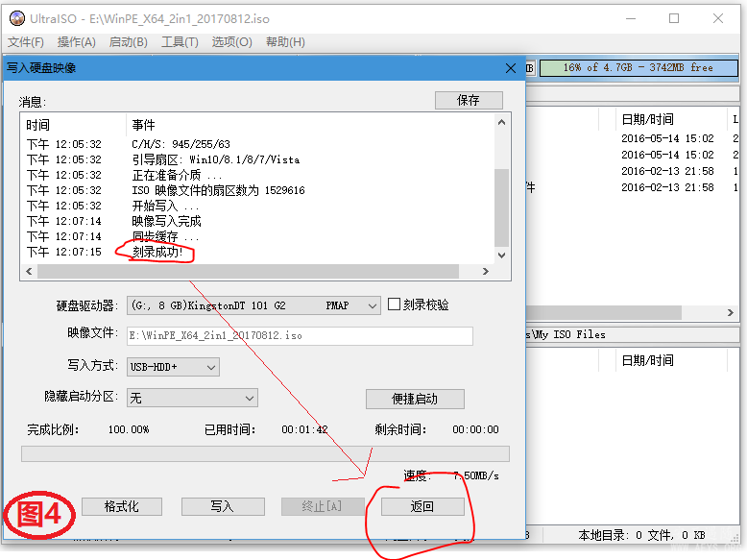Expand the 硬盘驱动器 drive dropdown
This screenshot has height=560, width=747.
click(373, 305)
